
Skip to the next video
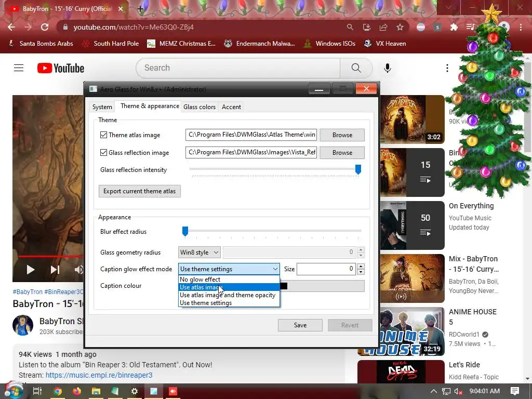coord(55,270)
